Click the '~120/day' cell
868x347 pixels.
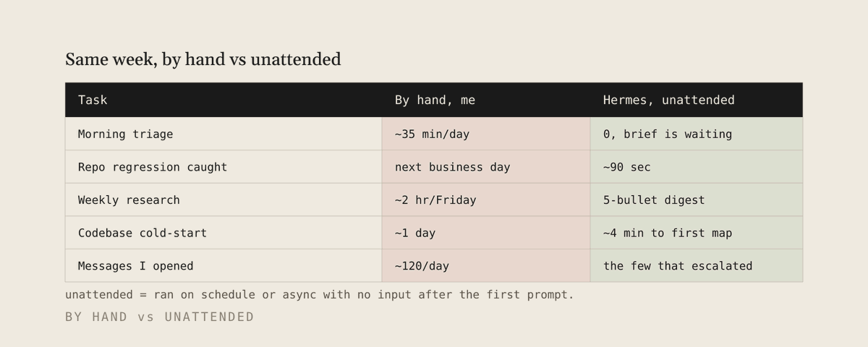[x=486, y=265]
